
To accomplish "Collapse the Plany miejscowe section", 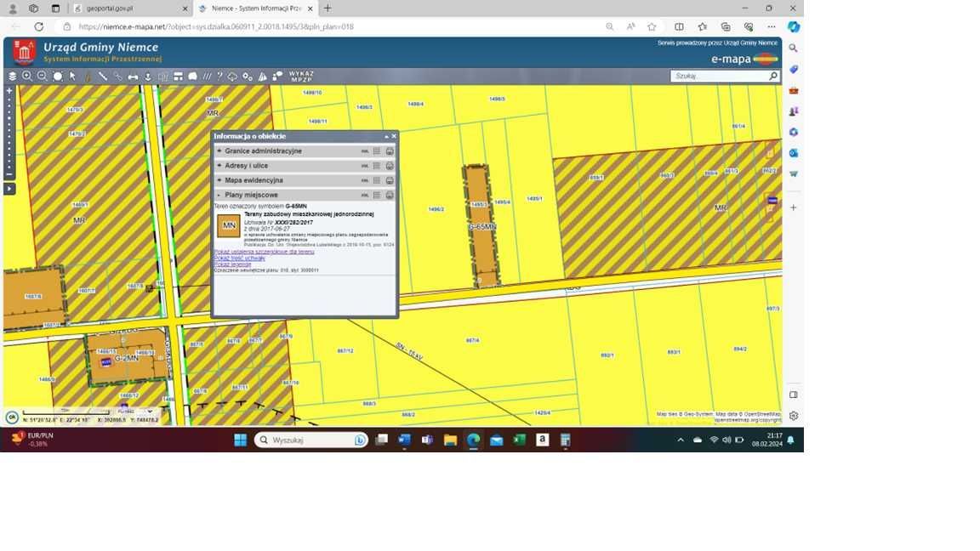I will click(x=219, y=196).
